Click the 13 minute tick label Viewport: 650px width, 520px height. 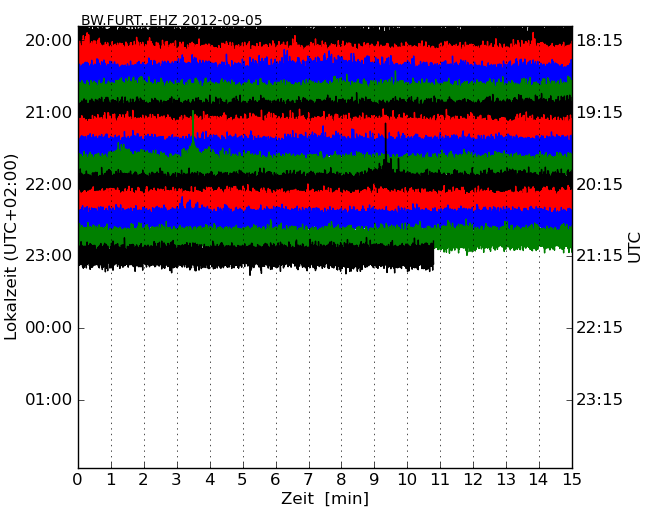click(506, 479)
